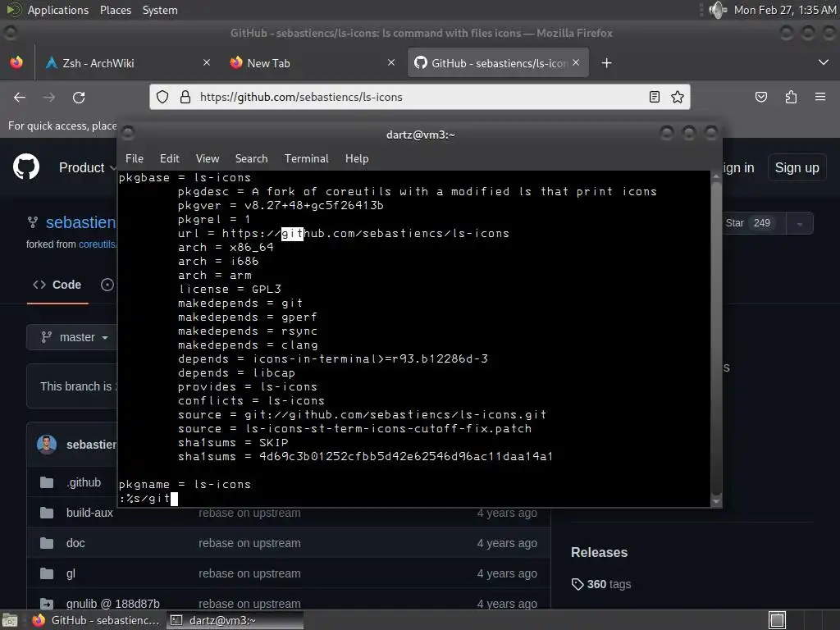Show the list all tabs chevron
Image resolution: width=840 pixels, height=630 pixels.
click(824, 62)
